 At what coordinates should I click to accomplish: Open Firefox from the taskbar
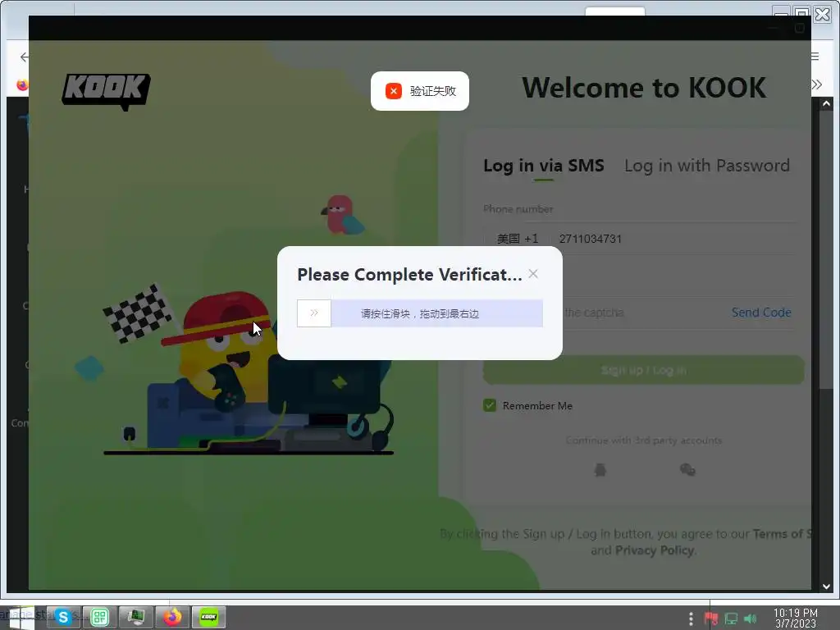click(172, 617)
